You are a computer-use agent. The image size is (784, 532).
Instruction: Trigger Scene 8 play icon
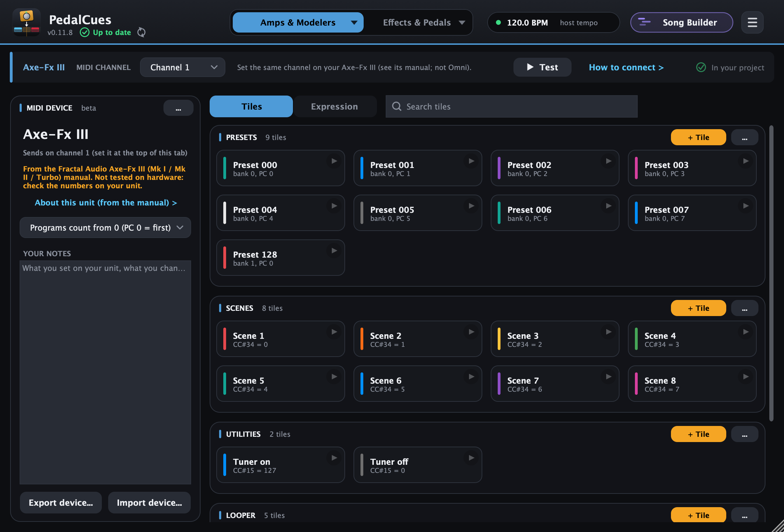tap(745, 377)
